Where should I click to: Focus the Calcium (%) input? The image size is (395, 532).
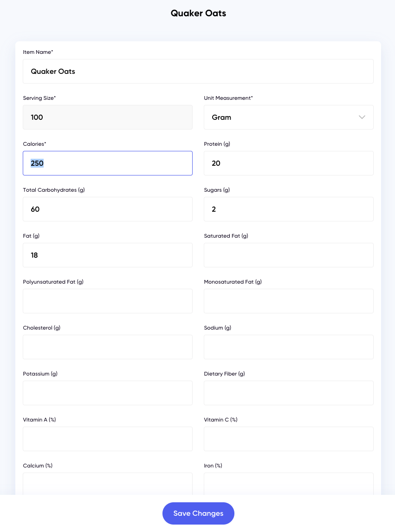pyautogui.click(x=108, y=484)
